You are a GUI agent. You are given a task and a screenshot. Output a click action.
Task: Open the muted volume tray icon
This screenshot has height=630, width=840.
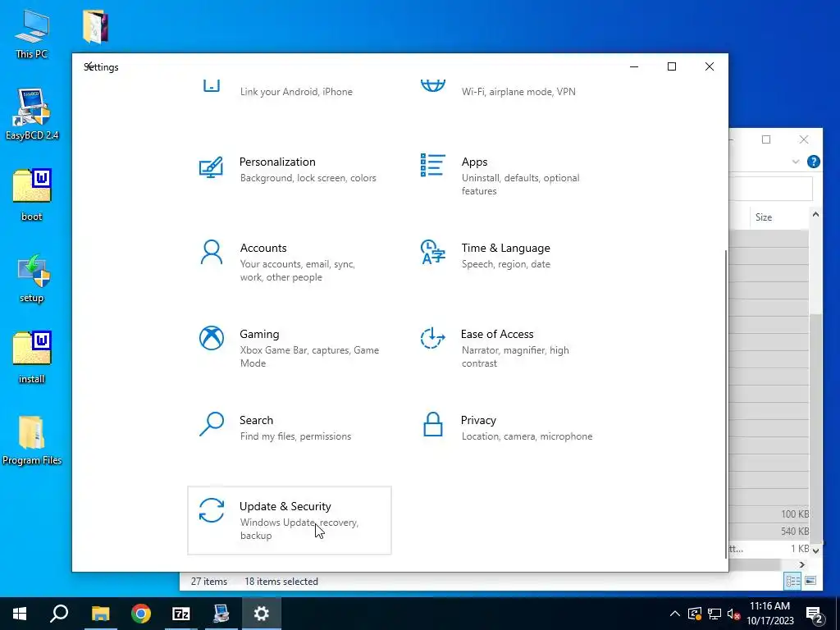coord(734,614)
